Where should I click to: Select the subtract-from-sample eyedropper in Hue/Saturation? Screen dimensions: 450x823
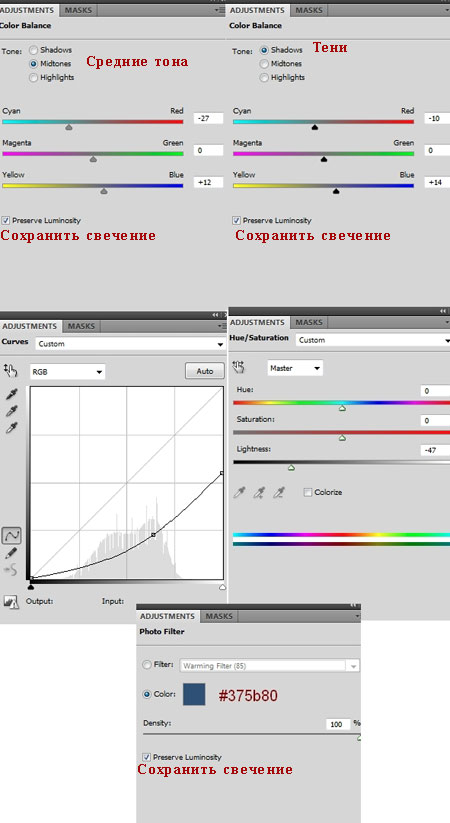pos(279,492)
